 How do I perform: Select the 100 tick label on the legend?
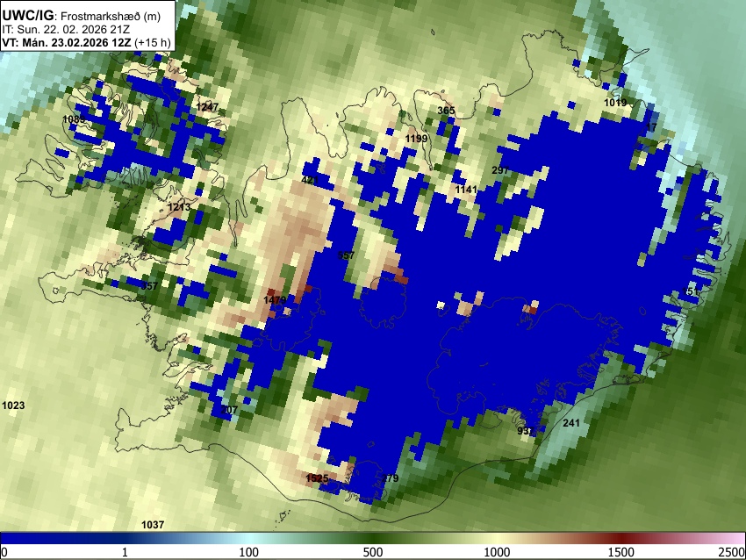249,552
